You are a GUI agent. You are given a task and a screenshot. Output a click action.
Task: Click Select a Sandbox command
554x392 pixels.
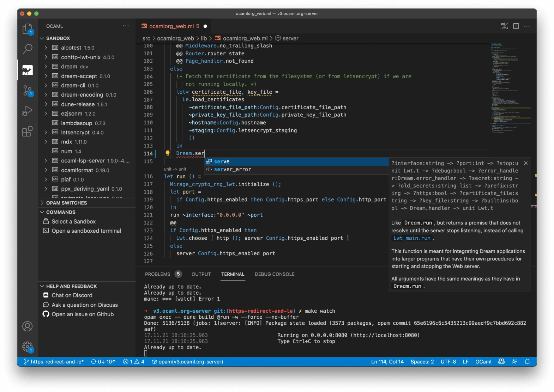(73, 221)
